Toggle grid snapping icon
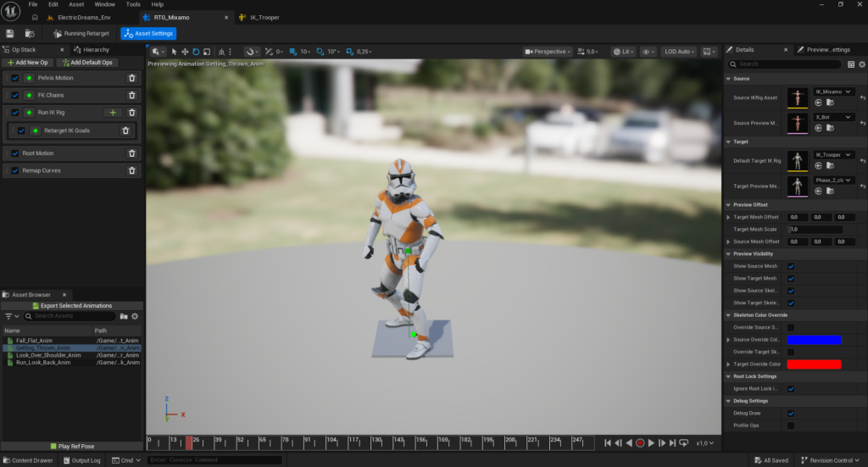The height and width of the screenshot is (467, 868). pyautogui.click(x=292, y=52)
